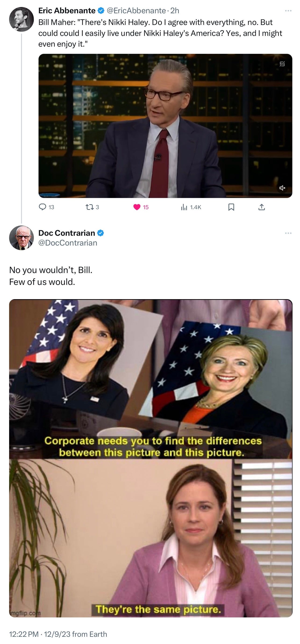Share Eric Abbenante's tweet
Image resolution: width=300 pixels, height=644 pixels.
pos(261,207)
